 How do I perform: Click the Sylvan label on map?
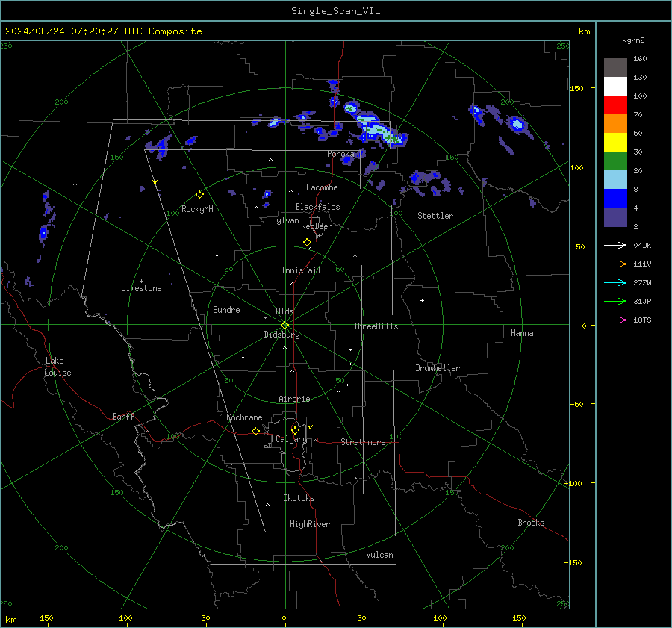click(285, 220)
